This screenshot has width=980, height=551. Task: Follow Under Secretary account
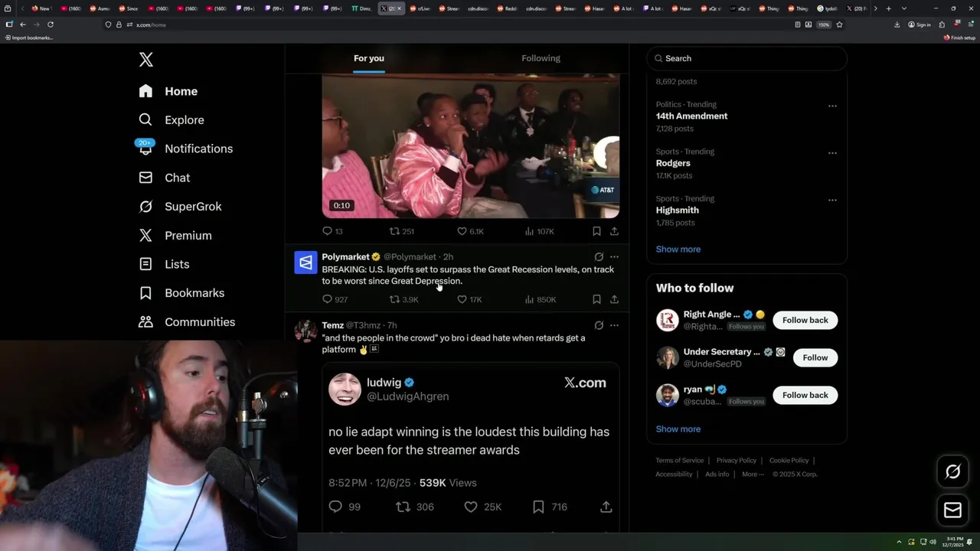click(x=815, y=357)
